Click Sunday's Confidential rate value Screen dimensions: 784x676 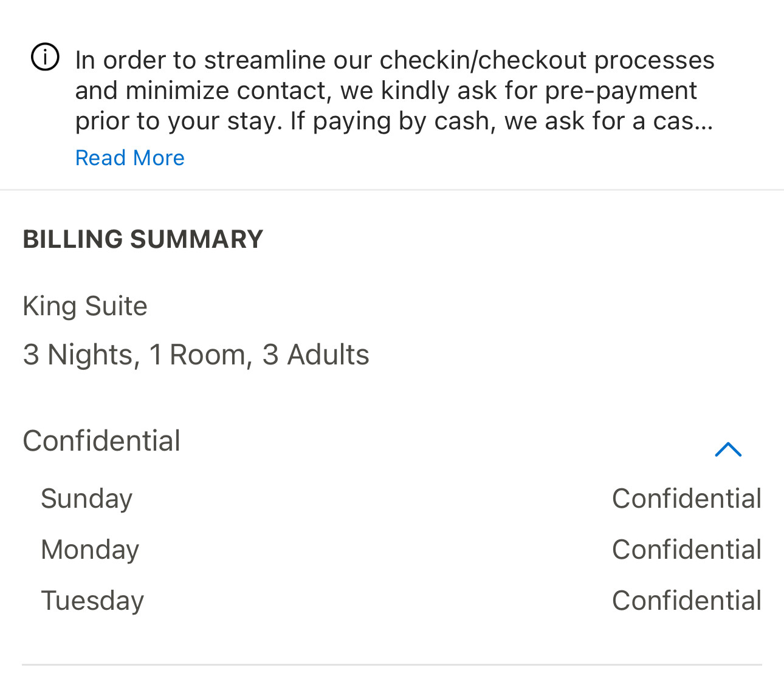(x=686, y=499)
